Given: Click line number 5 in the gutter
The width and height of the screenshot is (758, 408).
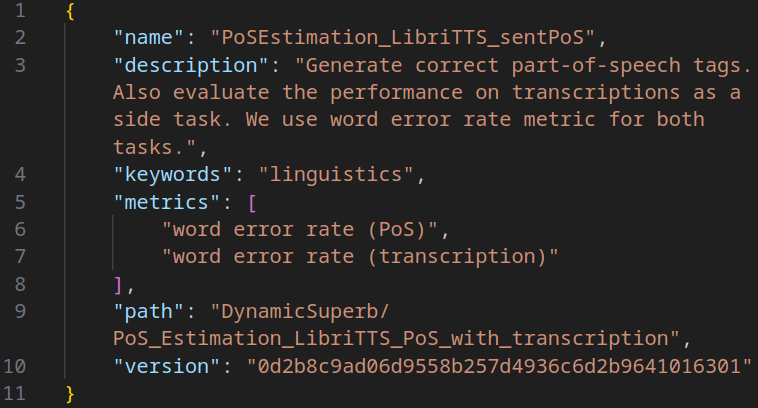Looking at the screenshot, I should point(21,201).
